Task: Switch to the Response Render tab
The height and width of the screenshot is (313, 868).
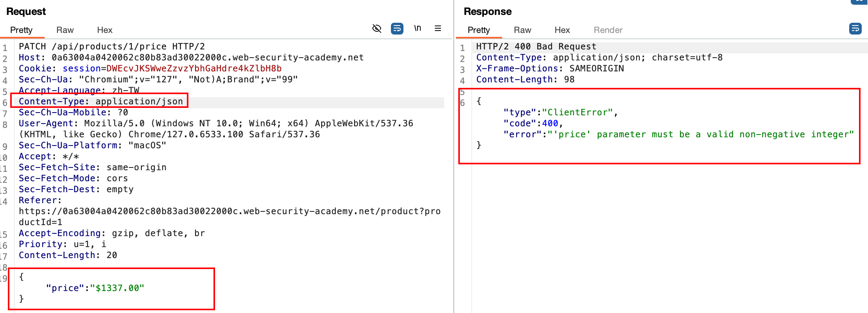Action: (608, 30)
